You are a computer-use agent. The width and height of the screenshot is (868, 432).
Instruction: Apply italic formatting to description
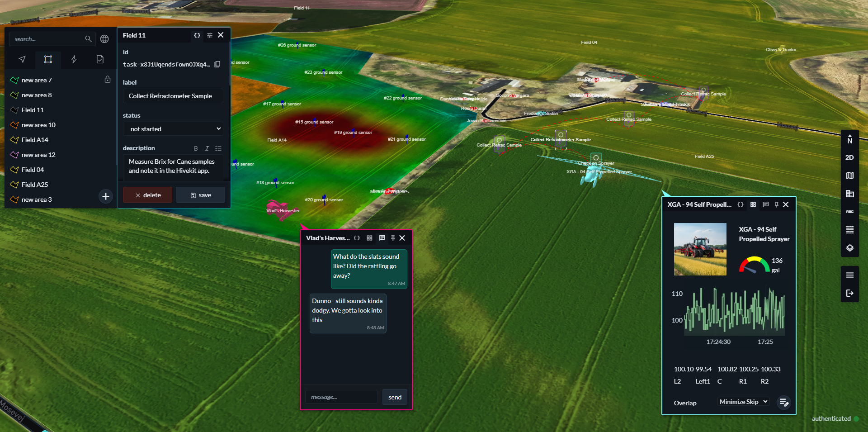click(x=207, y=148)
